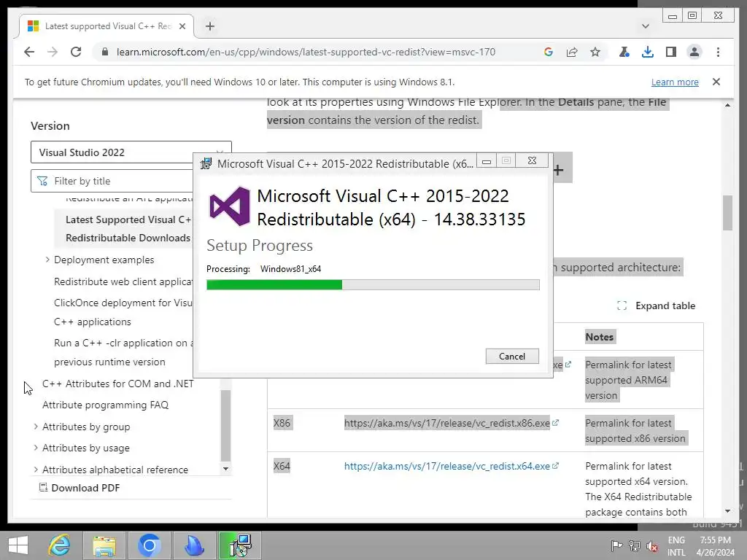Image resolution: width=747 pixels, height=560 pixels.
Task: Open Chrome Labs flask icon
Action: (x=624, y=52)
